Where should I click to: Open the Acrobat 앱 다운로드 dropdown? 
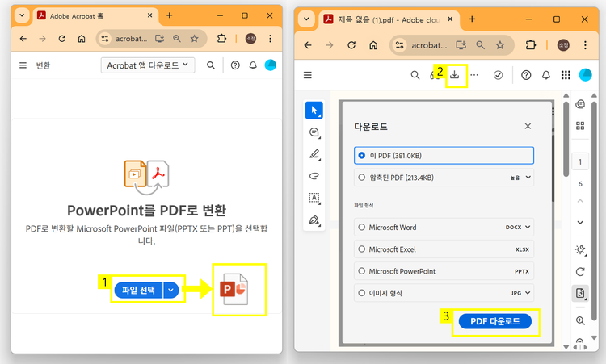pos(148,65)
